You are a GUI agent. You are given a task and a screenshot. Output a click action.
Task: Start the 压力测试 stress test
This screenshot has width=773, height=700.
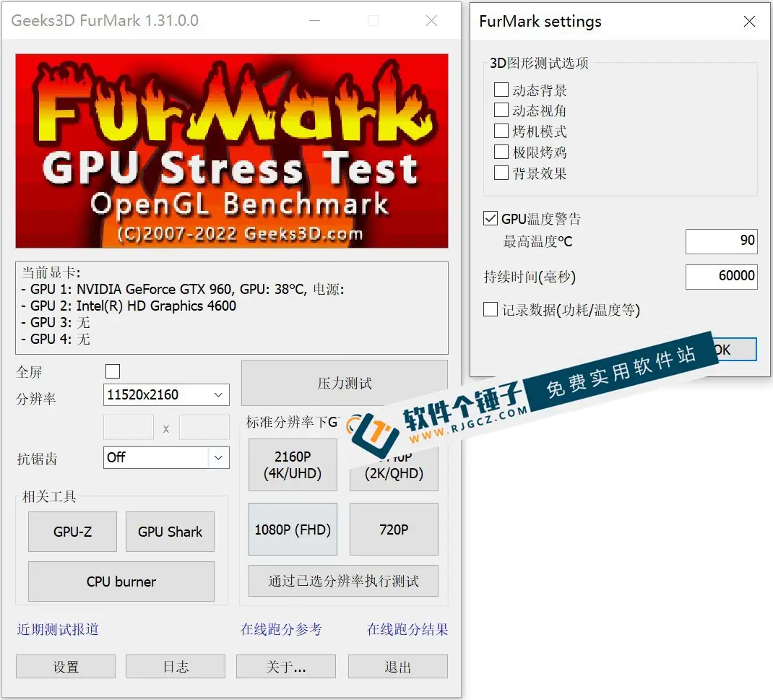[x=345, y=383]
